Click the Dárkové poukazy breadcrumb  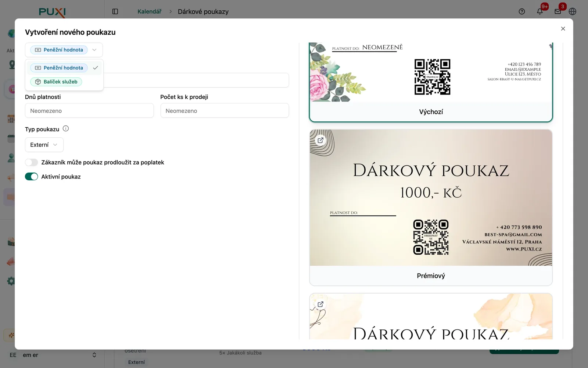(203, 11)
